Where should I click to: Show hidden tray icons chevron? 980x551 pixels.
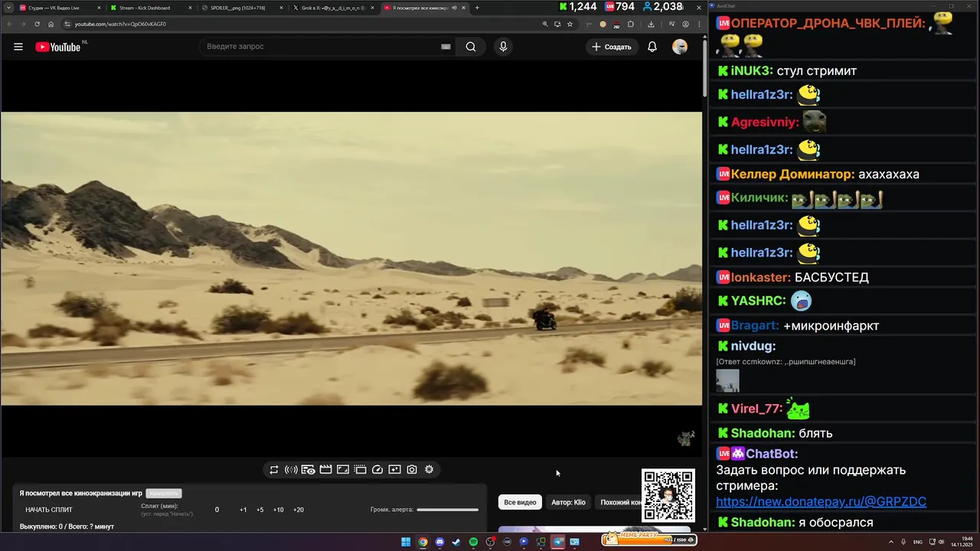[890, 542]
